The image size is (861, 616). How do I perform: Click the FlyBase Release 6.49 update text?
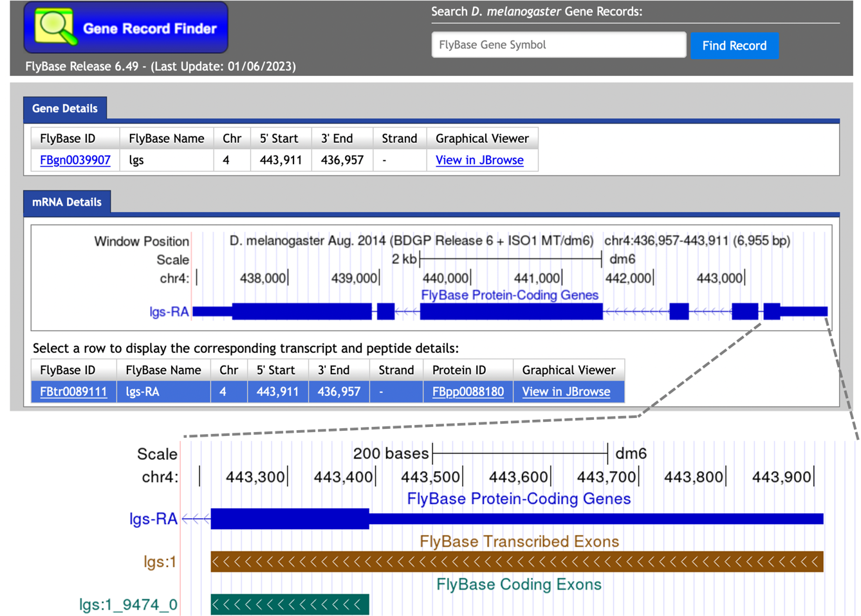[161, 66]
